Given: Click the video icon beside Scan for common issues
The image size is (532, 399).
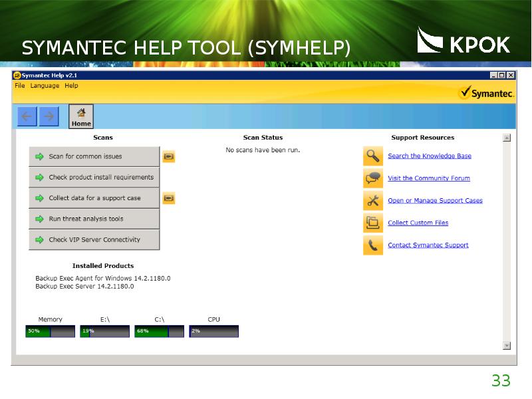Looking at the screenshot, I should point(169,156).
